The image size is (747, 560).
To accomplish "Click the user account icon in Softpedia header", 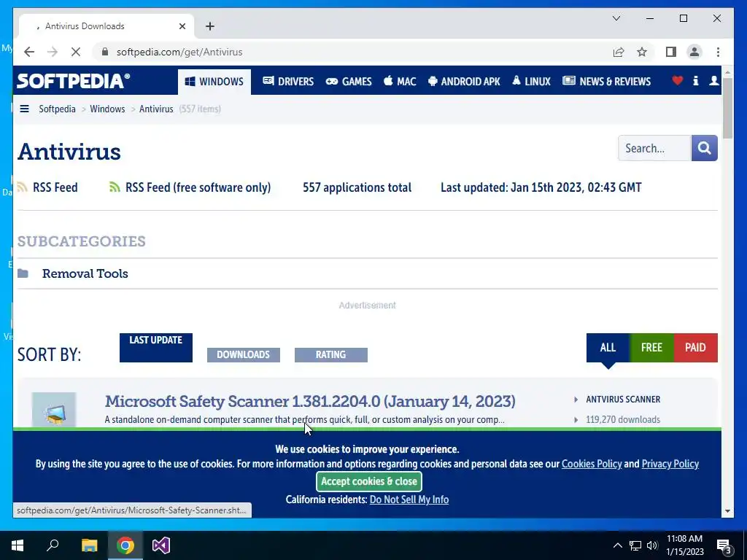I will 713,80.
